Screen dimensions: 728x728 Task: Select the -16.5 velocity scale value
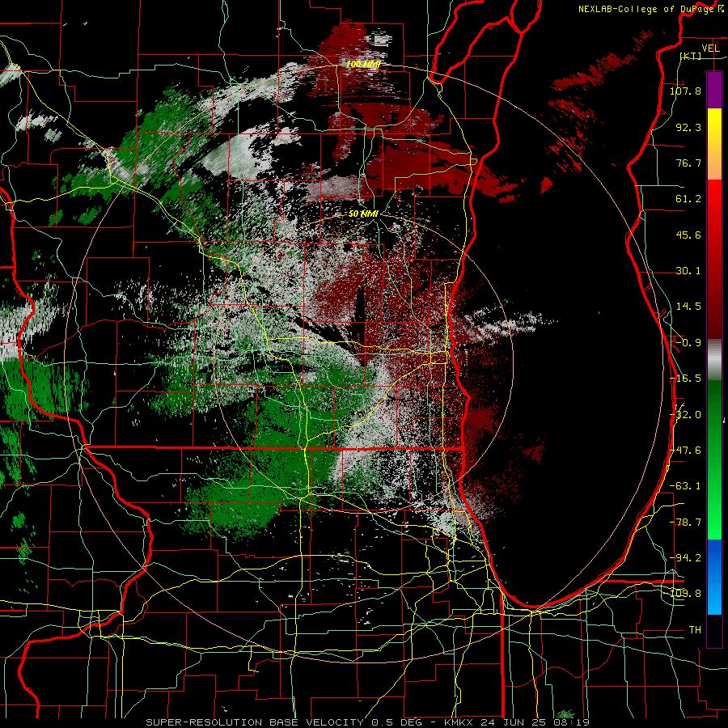[685, 379]
